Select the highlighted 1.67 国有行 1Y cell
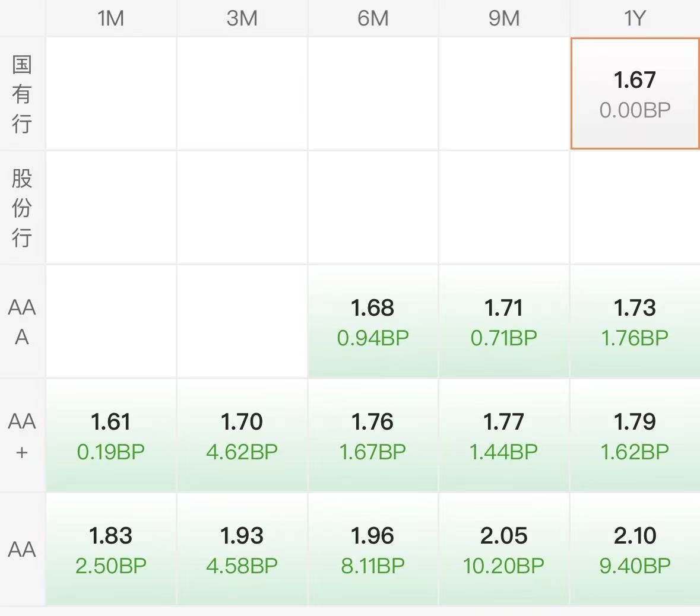 click(635, 94)
